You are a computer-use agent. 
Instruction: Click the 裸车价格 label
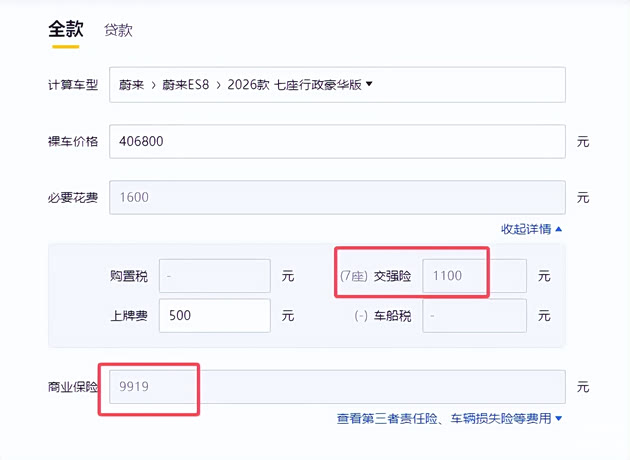(x=72, y=141)
